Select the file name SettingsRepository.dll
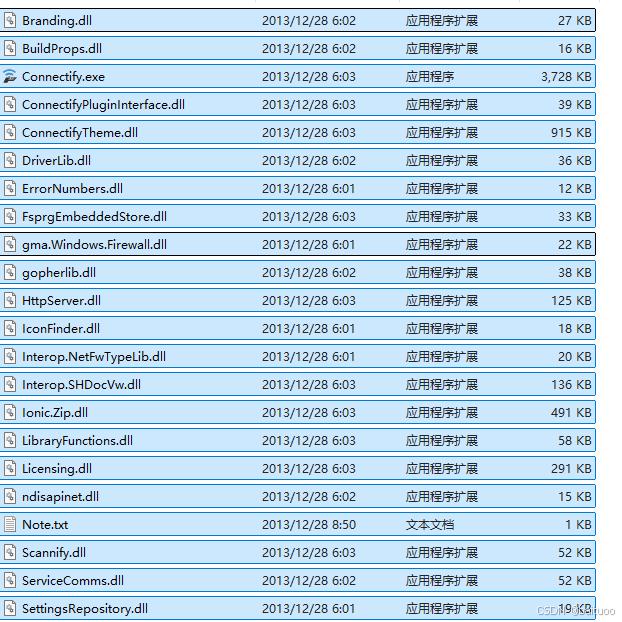The image size is (622, 622). coord(85,609)
